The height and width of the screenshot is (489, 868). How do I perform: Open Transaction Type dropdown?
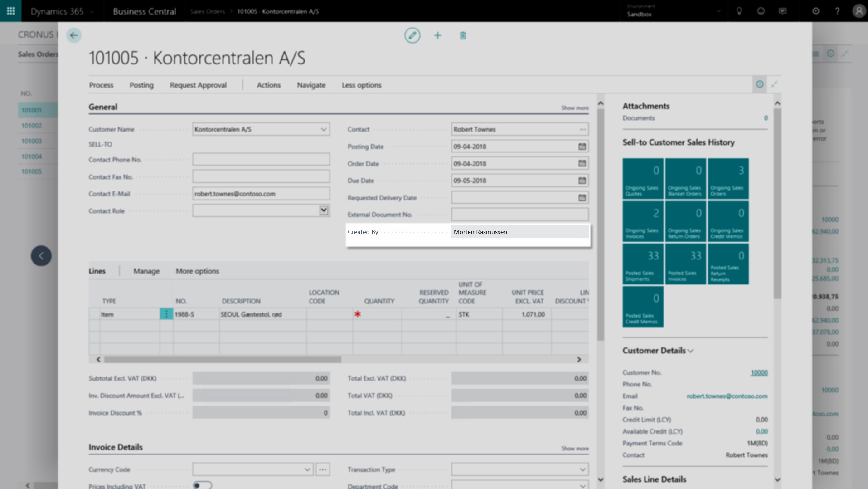tap(582, 469)
